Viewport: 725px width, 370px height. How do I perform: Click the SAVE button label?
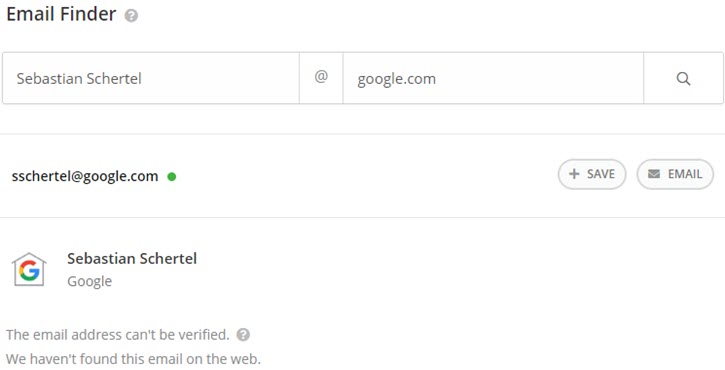pos(601,174)
